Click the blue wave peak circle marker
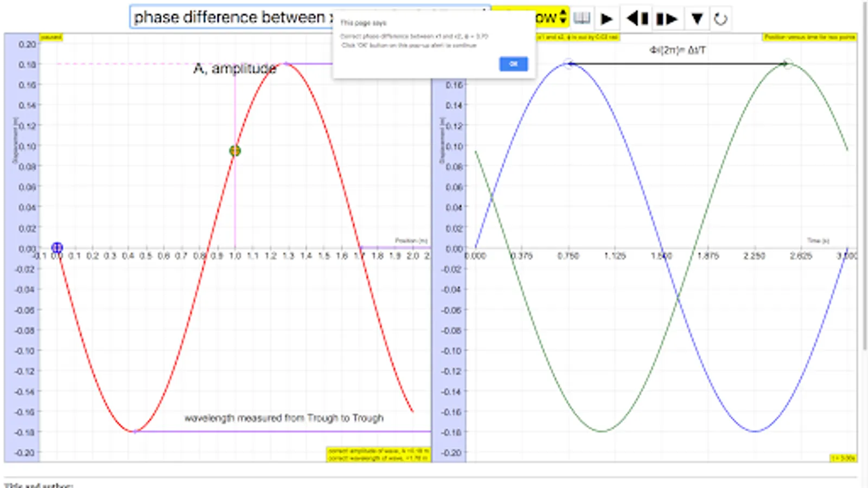This screenshot has height=488, width=868. (x=569, y=64)
